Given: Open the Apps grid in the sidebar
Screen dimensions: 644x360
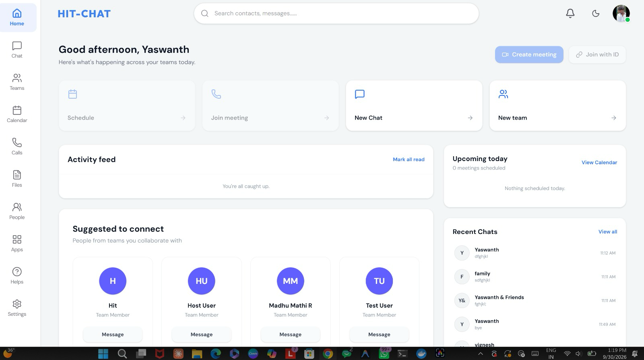Looking at the screenshot, I should click(x=17, y=244).
